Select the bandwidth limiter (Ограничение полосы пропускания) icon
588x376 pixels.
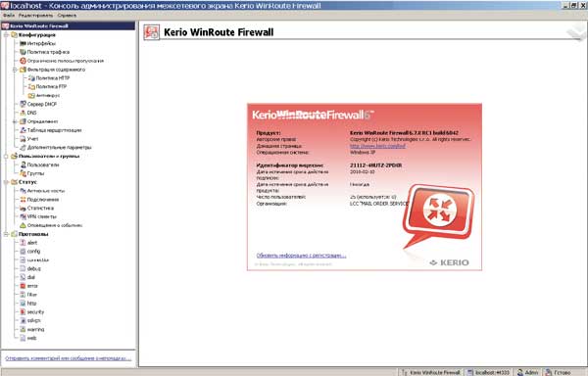23,61
